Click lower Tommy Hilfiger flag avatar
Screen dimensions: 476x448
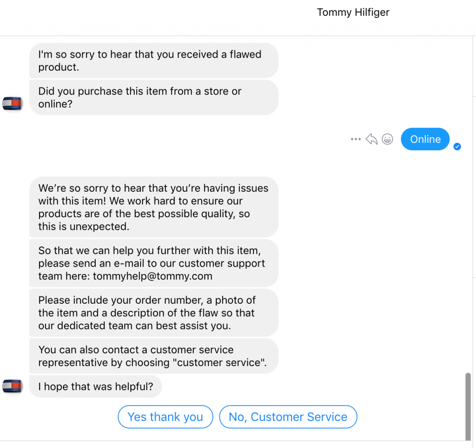13,386
